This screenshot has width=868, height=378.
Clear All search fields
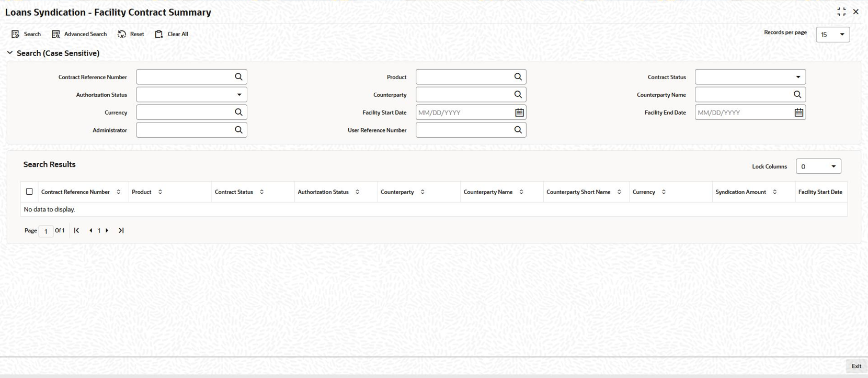(172, 34)
